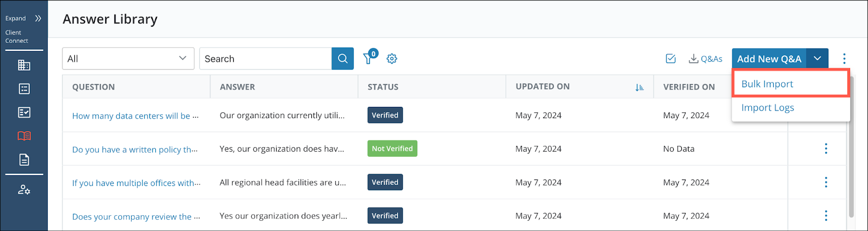Sort by the Question column header
This screenshot has height=231, width=868.
click(x=93, y=87)
